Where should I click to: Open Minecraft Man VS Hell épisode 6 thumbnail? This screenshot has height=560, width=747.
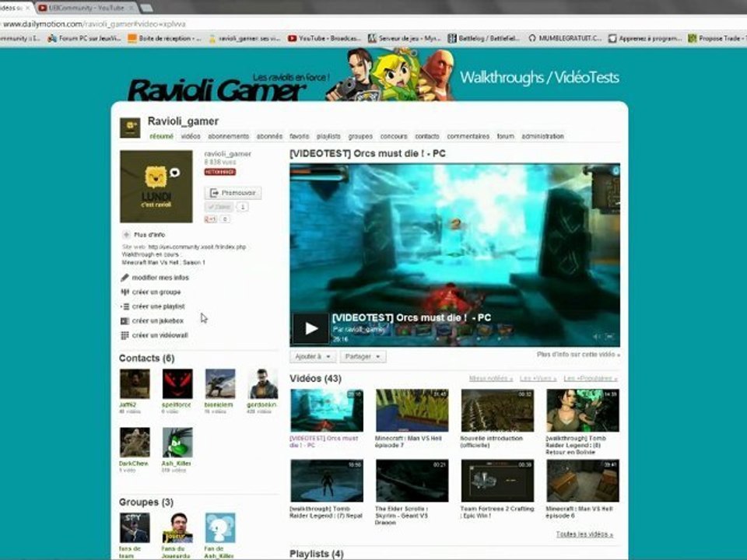[x=583, y=481]
